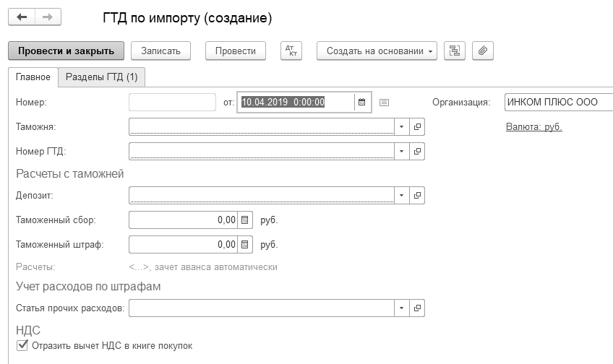Click the back navigation arrow
Image resolution: width=613 pixels, height=364 pixels.
pos(22,17)
